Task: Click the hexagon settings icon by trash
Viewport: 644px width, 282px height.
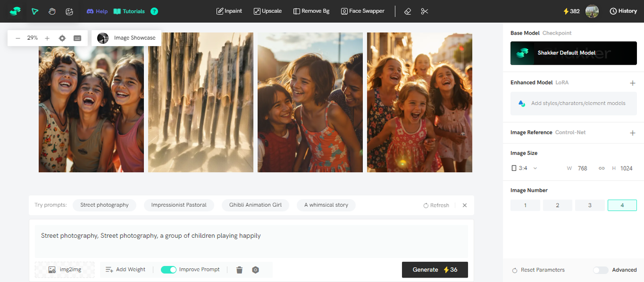Action: click(256, 270)
